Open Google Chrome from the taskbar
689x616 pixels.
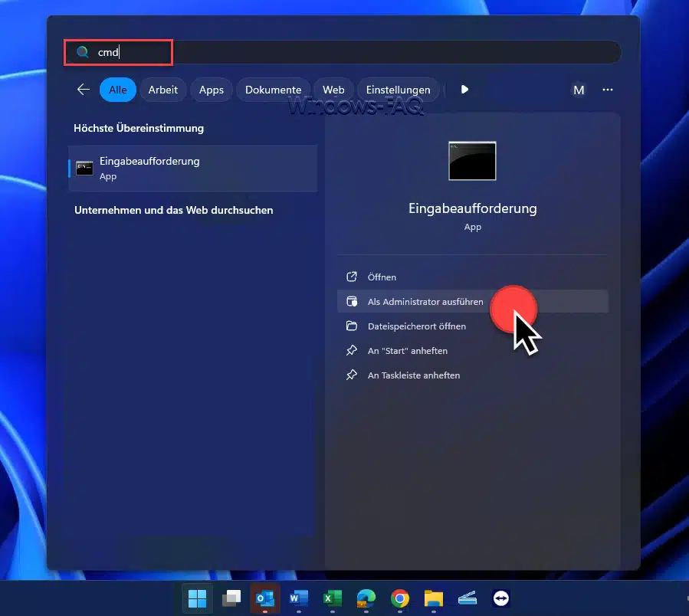[400, 598]
